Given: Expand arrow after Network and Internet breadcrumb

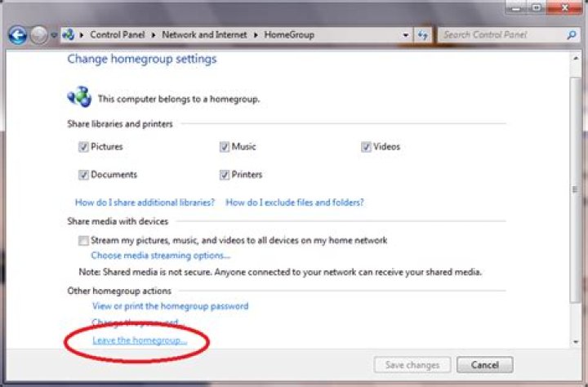Looking at the screenshot, I should tap(256, 35).
